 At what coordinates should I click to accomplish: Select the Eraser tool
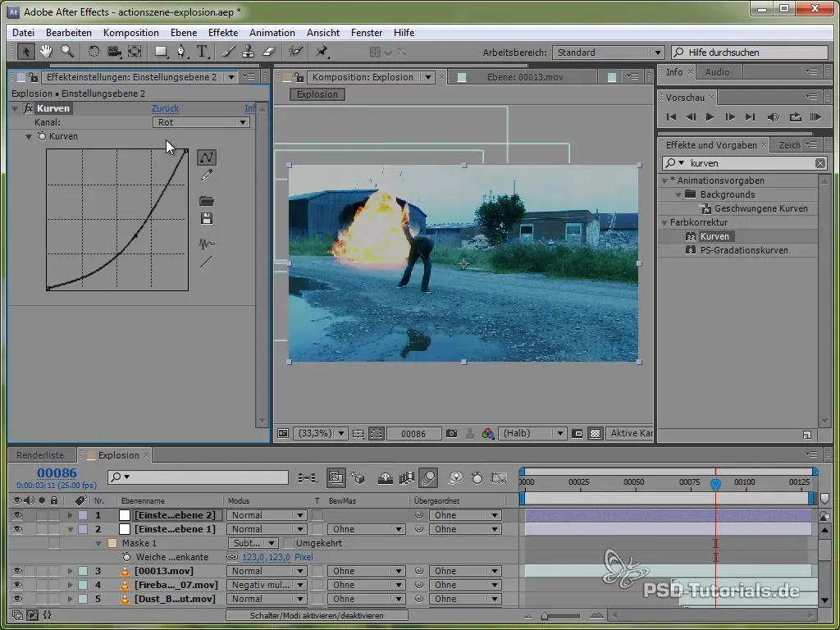coord(268,52)
